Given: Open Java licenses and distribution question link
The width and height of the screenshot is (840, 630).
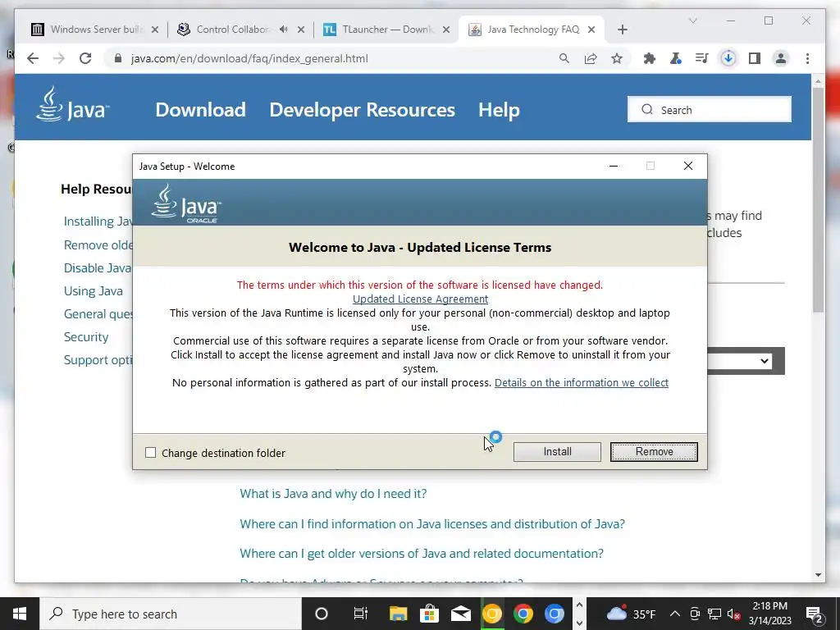Looking at the screenshot, I should (432, 524).
